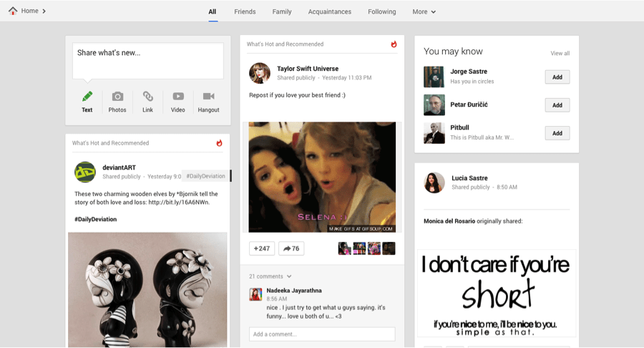Open Pitbull's profile photo
The image size is (644, 348).
point(434,133)
